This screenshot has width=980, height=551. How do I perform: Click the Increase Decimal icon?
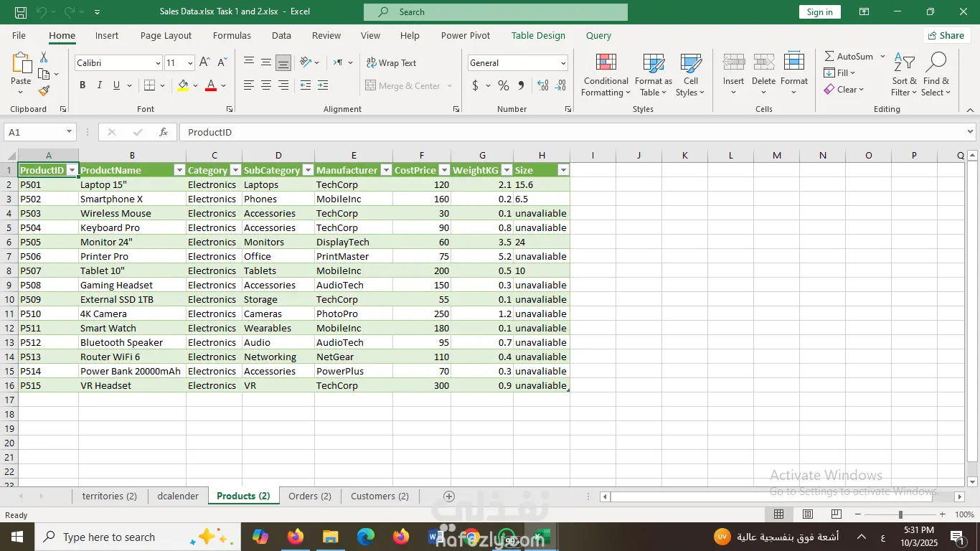[542, 85]
